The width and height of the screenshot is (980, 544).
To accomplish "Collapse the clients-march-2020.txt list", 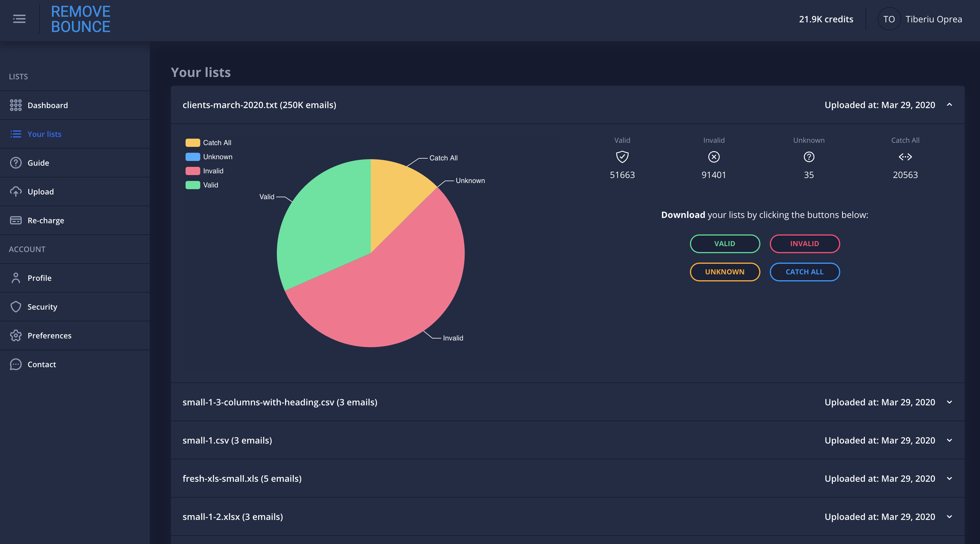I will (x=949, y=105).
